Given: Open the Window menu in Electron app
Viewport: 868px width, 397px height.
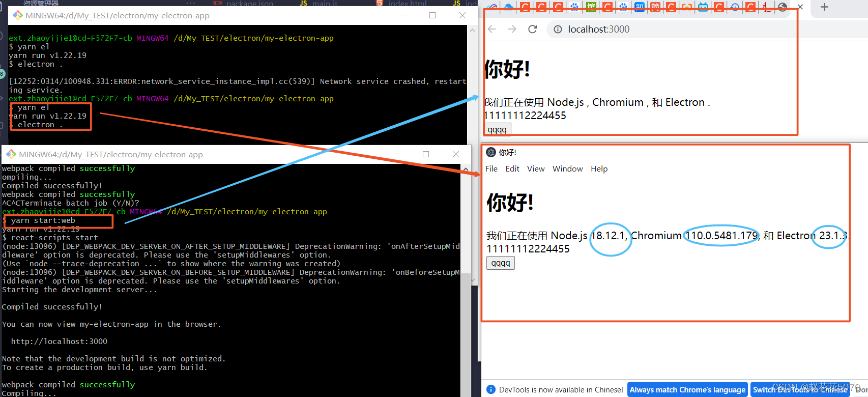Looking at the screenshot, I should [x=568, y=168].
